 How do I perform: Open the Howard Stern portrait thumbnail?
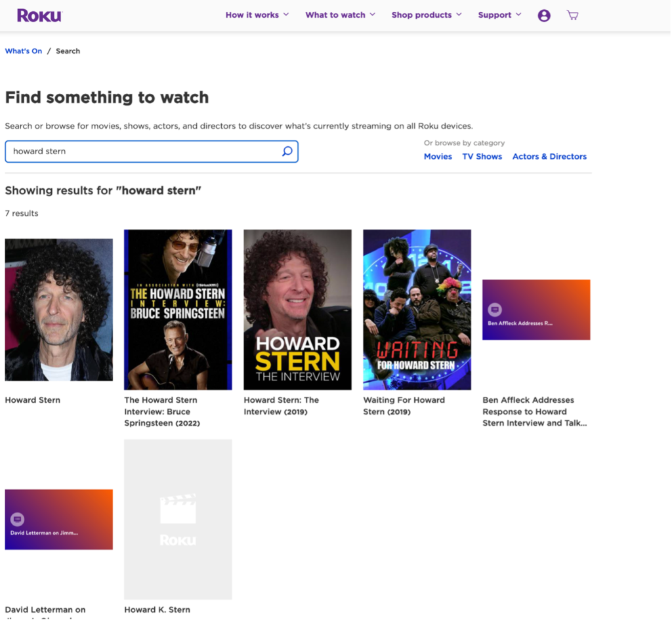coord(58,310)
